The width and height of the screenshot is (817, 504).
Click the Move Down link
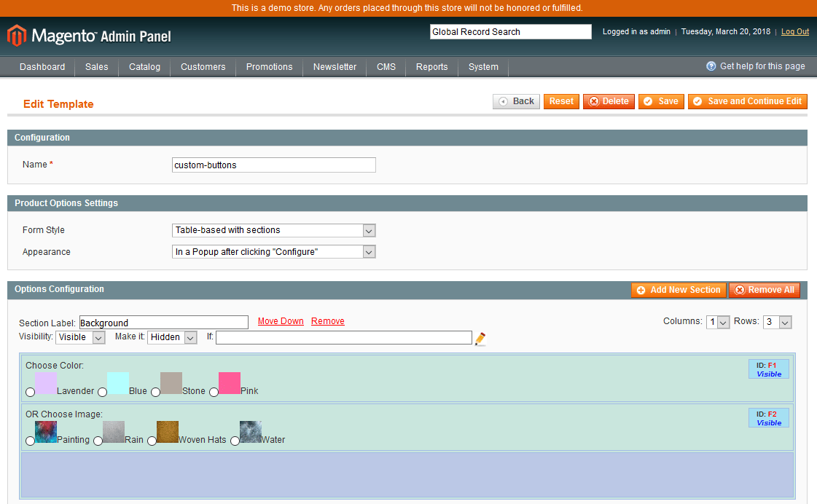[x=281, y=320]
